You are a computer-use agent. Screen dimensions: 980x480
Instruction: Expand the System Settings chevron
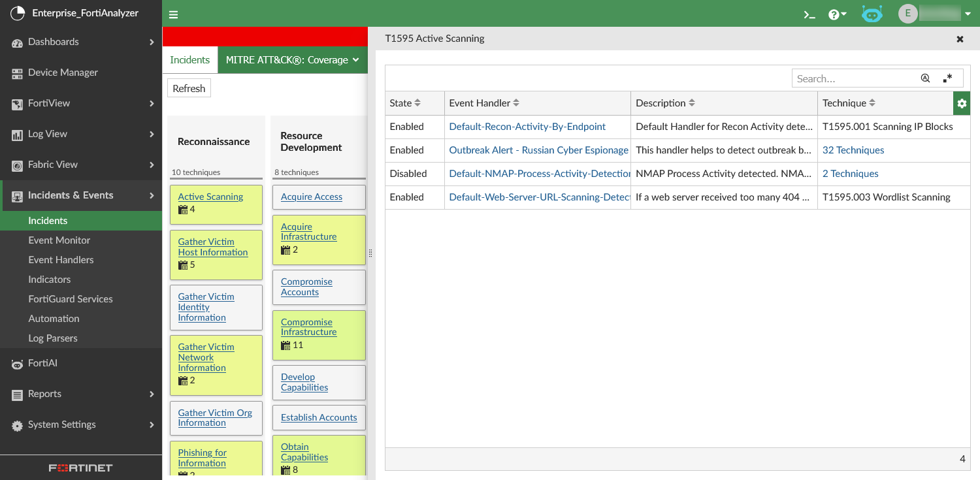[152, 425]
